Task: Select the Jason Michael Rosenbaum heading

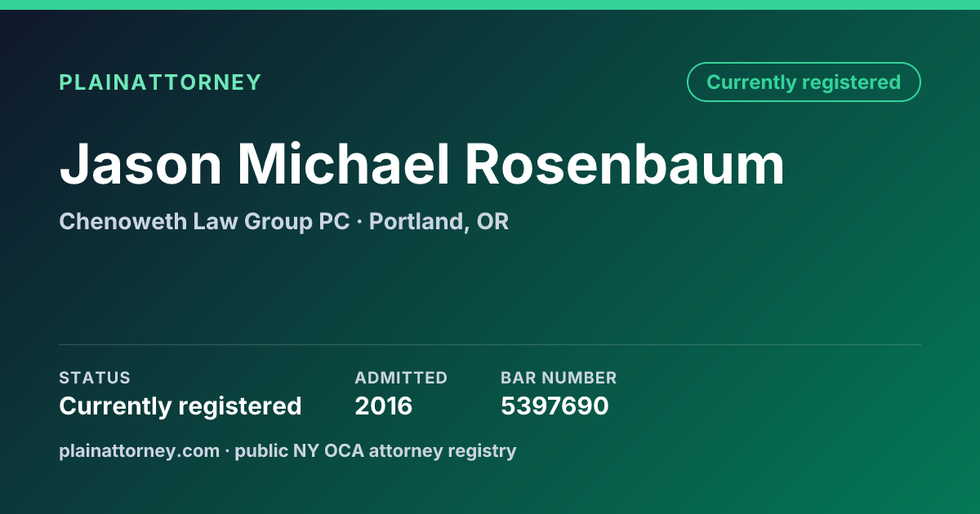Action: pyautogui.click(x=421, y=164)
